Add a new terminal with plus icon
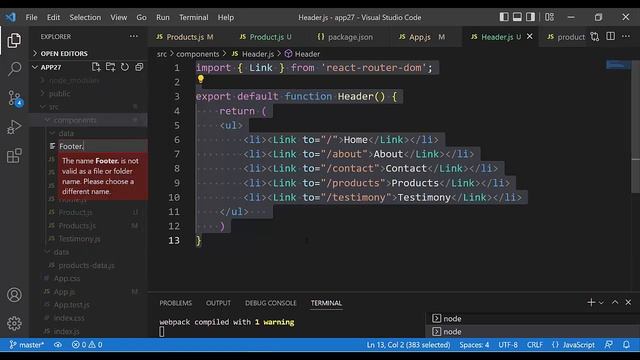The height and width of the screenshot is (360, 640). [x=591, y=302]
